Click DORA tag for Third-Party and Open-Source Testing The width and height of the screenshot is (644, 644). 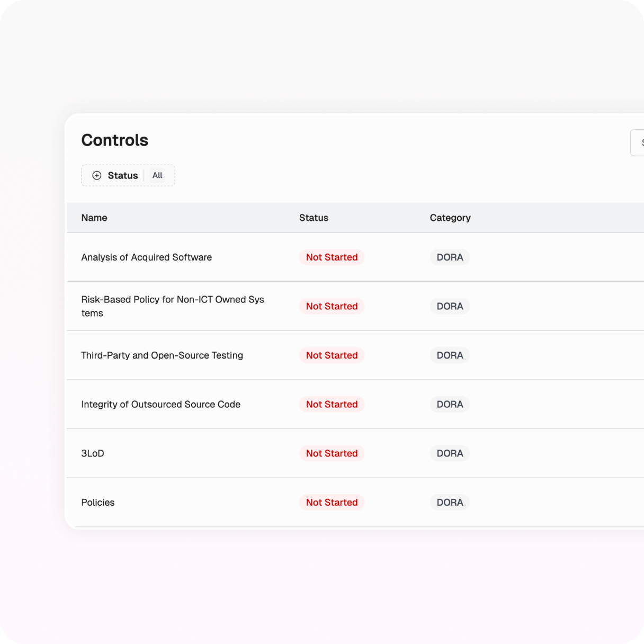tap(450, 355)
